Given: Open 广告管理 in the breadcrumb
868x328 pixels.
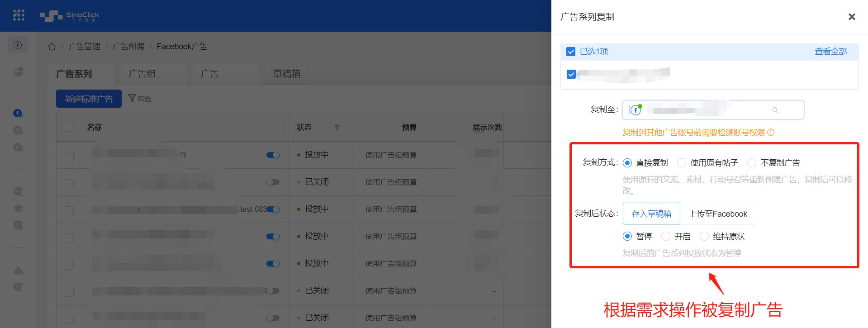Looking at the screenshot, I should (x=85, y=47).
